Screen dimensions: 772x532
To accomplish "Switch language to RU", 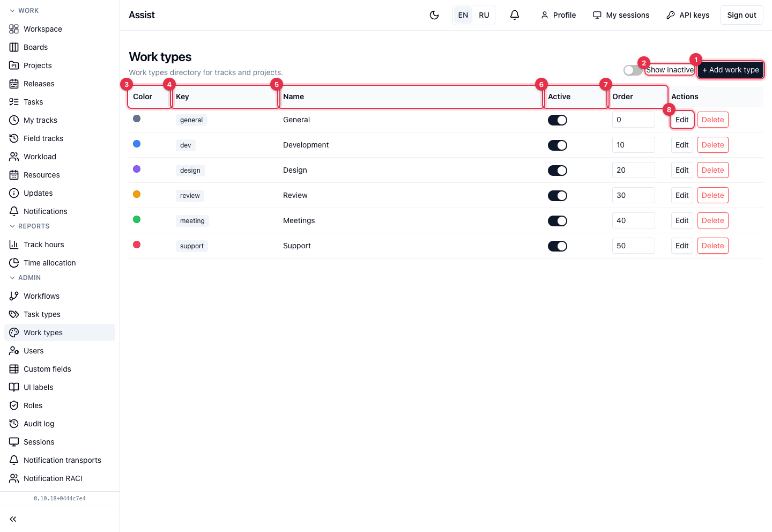I will point(484,15).
